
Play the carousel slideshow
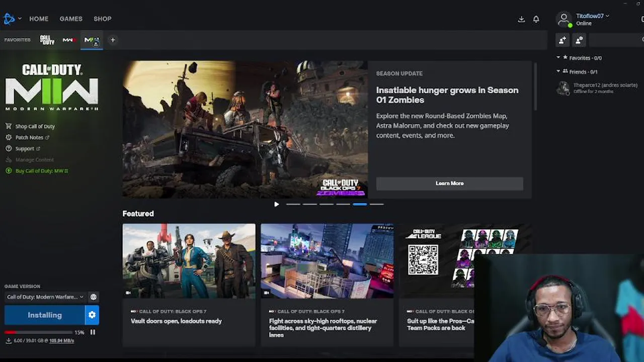276,204
